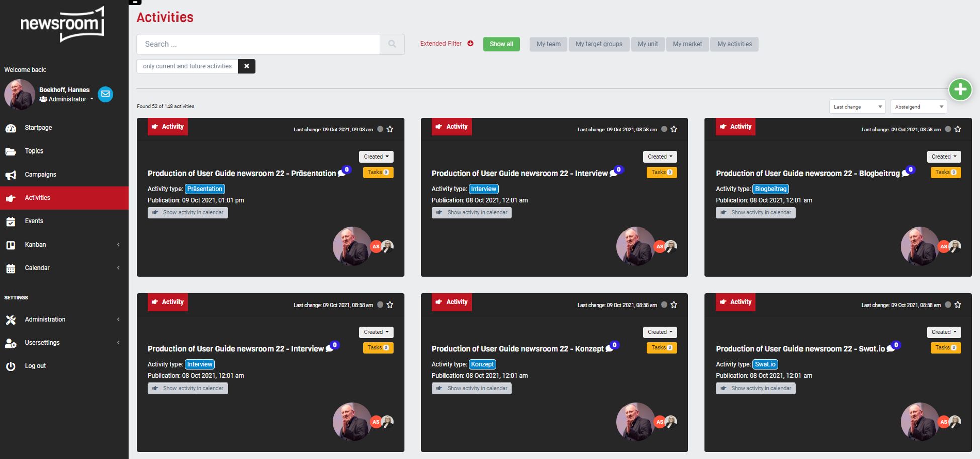Remove the current and future activities filter
Image resolution: width=980 pixels, height=459 pixels.
(x=246, y=66)
